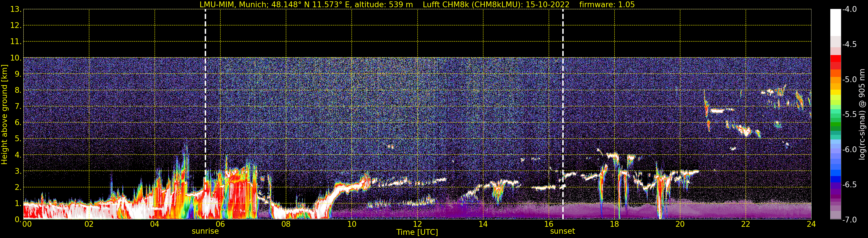Click the time axis tick '06'
The width and height of the screenshot is (868, 238).
click(x=220, y=224)
